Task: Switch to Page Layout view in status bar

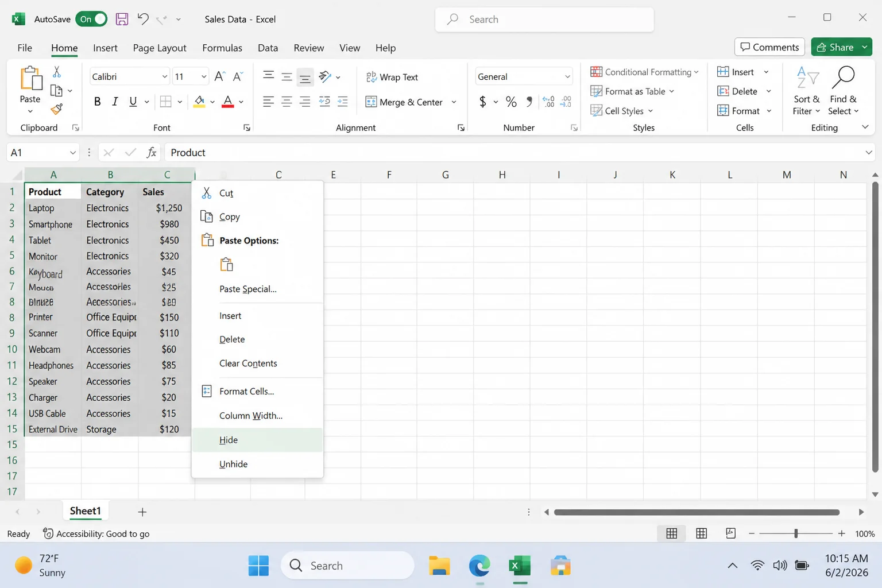Action: [701, 533]
